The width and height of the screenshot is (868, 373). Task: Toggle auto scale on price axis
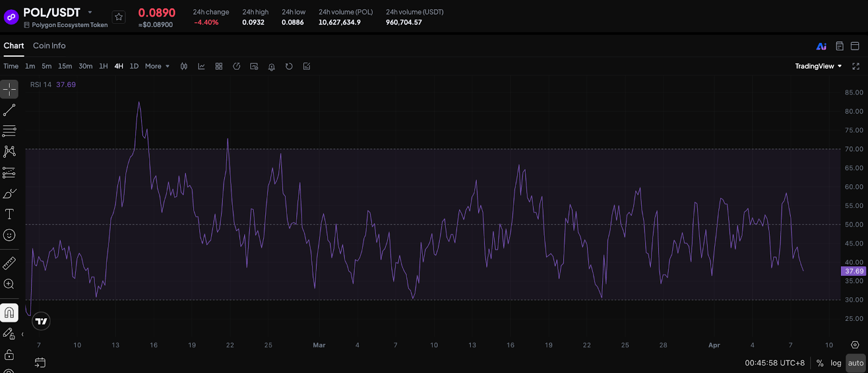(x=856, y=363)
